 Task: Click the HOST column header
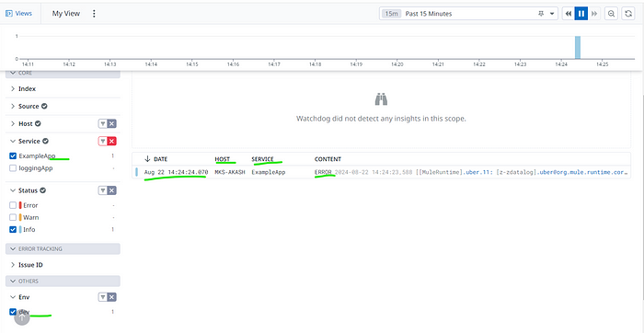click(223, 159)
